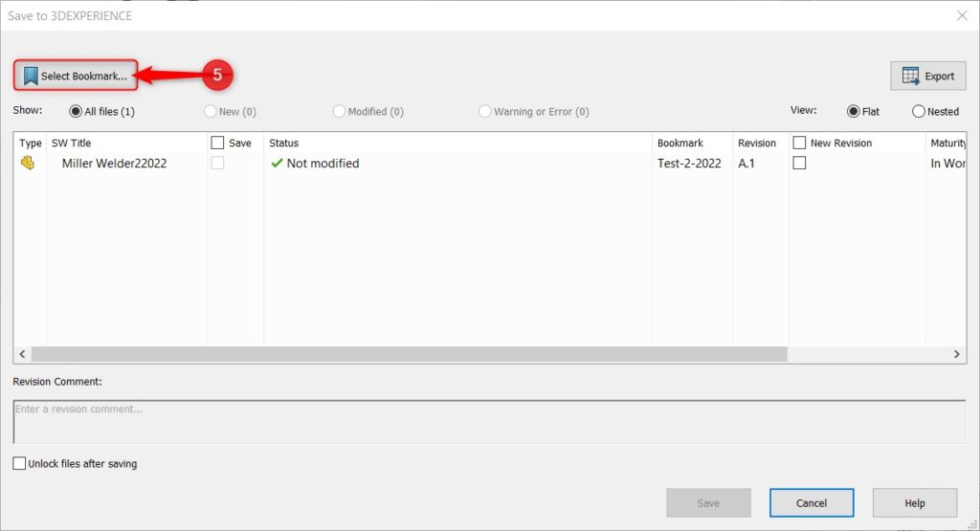The image size is (980, 531).
Task: Click the Export button
Action: point(928,77)
